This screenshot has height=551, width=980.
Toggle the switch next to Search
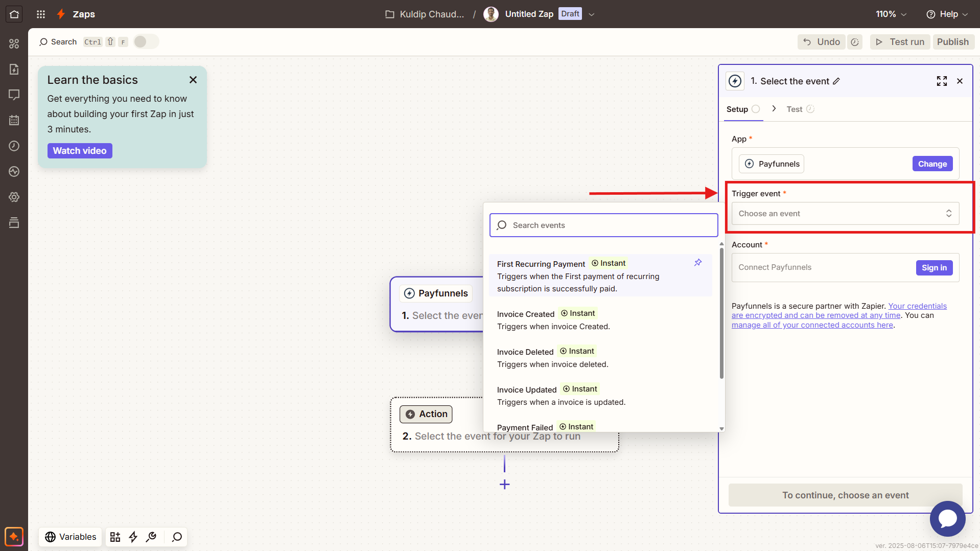click(x=146, y=41)
